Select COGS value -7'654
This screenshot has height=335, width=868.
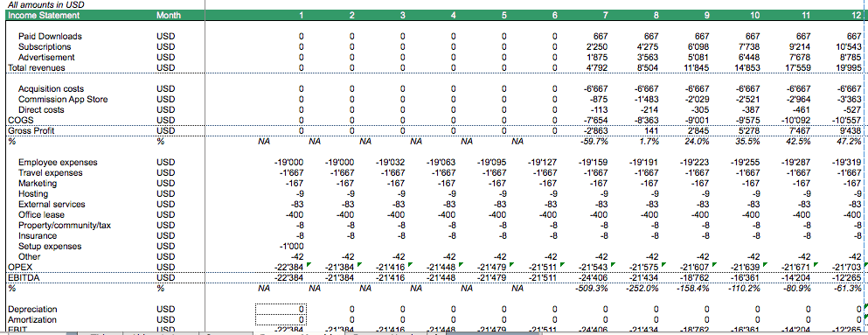pyautogui.click(x=597, y=120)
